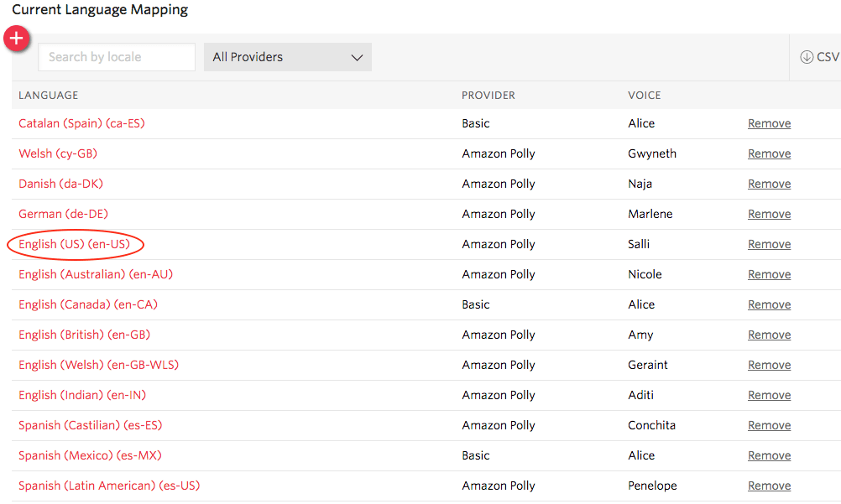Remove the Spanish (Castilian) mapping
Screen dimensions: 841x504
pyautogui.click(x=769, y=425)
